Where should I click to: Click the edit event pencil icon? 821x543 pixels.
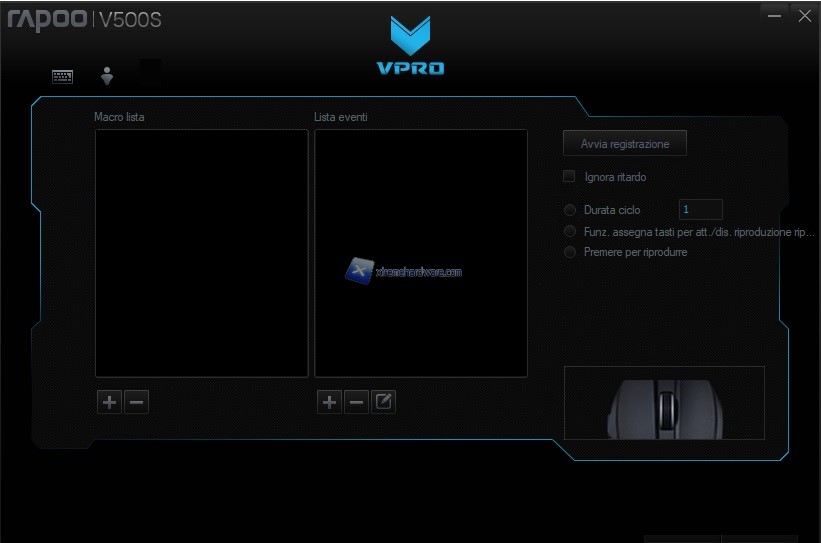tap(383, 403)
